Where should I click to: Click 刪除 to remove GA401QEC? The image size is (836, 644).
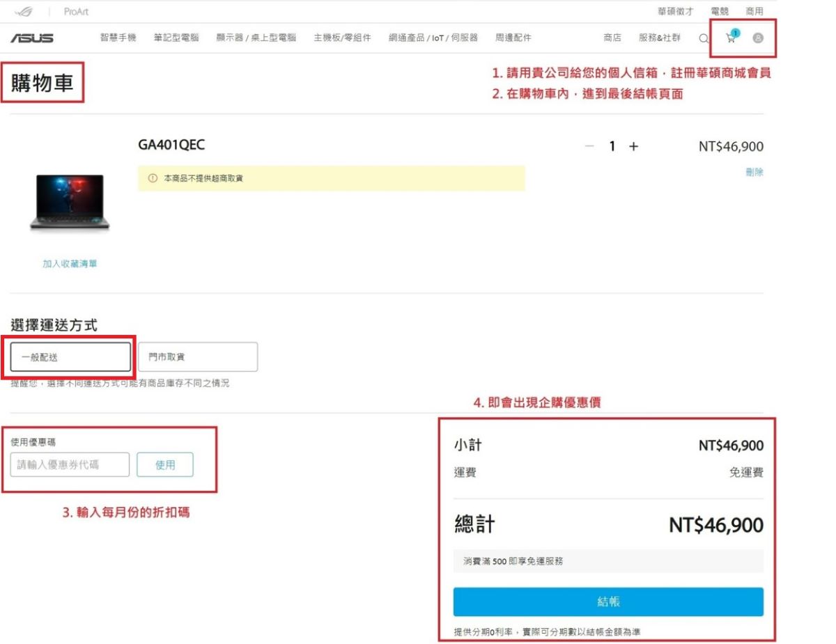coord(754,172)
